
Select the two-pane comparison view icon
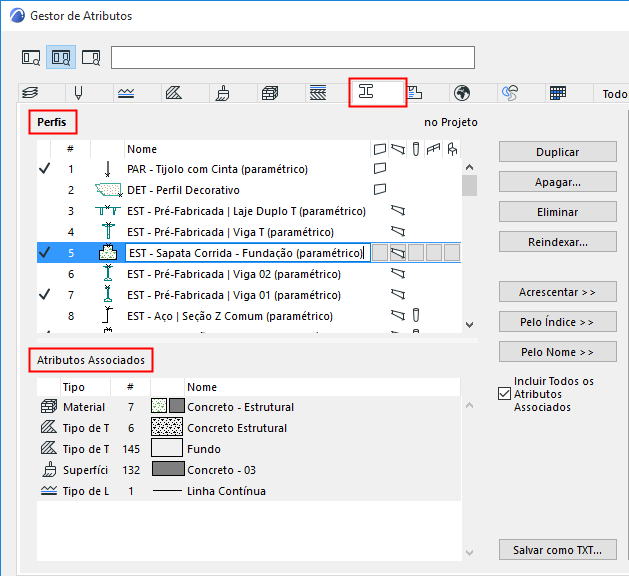(x=61, y=57)
